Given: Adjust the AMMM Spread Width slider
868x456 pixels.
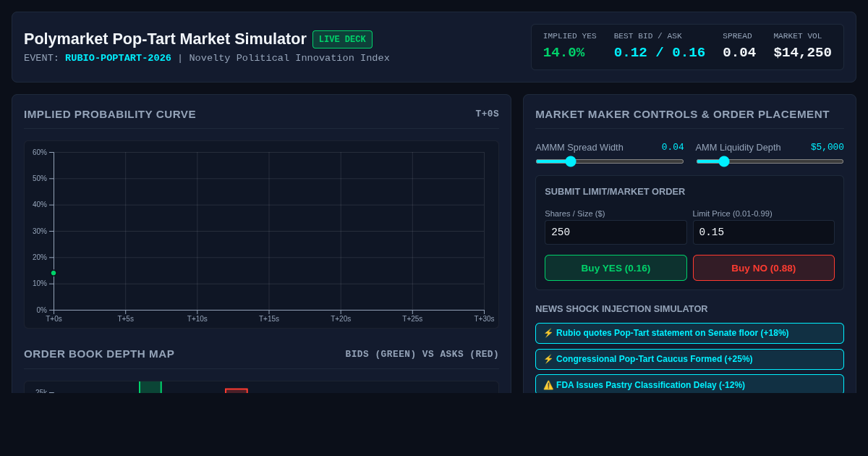Looking at the screenshot, I should click(x=609, y=161).
